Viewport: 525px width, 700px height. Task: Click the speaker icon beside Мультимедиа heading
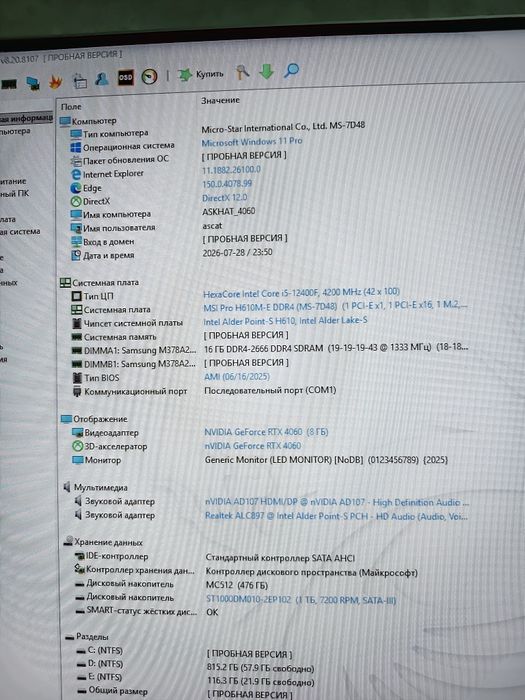click(67, 487)
